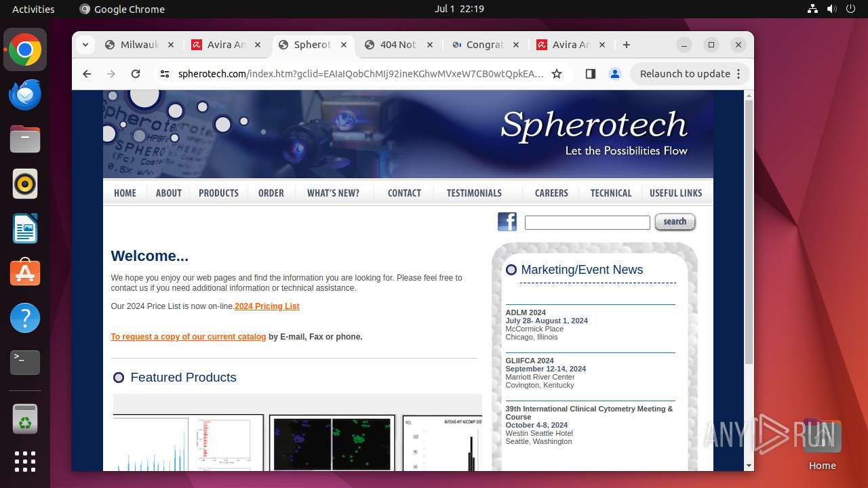
Task: Close the 404 Not Found tab
Action: (429, 45)
